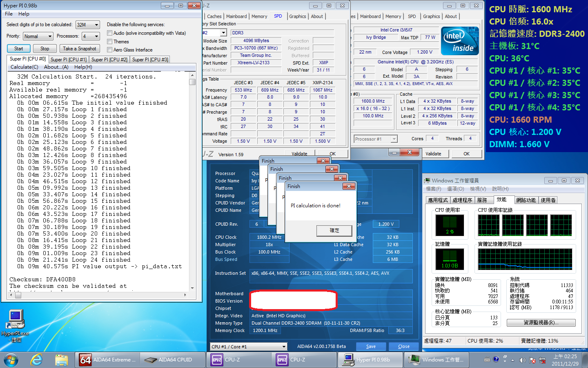588x368 pixels.
Task: Activate first CPU-Z taskbar button
Action: click(239, 360)
